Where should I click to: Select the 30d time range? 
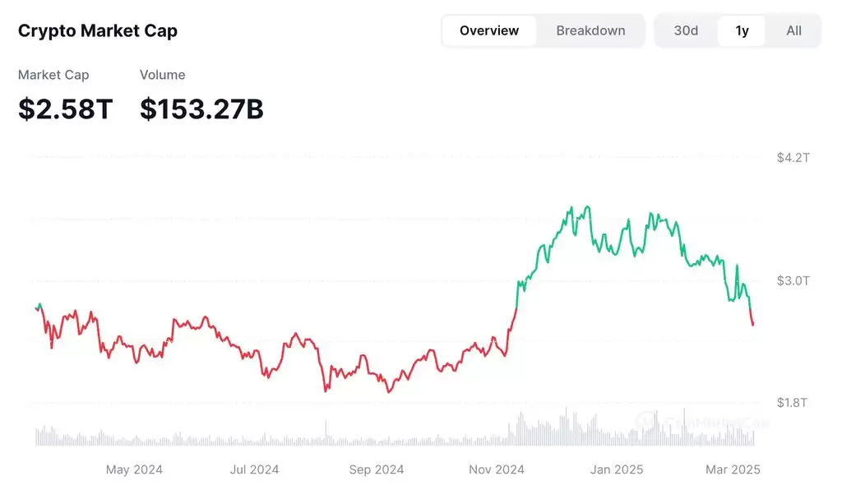pos(686,30)
